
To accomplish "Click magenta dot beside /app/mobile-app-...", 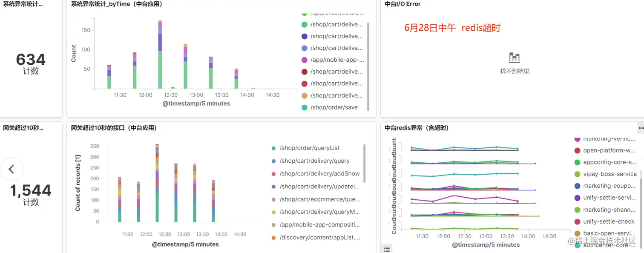I will point(305,60).
